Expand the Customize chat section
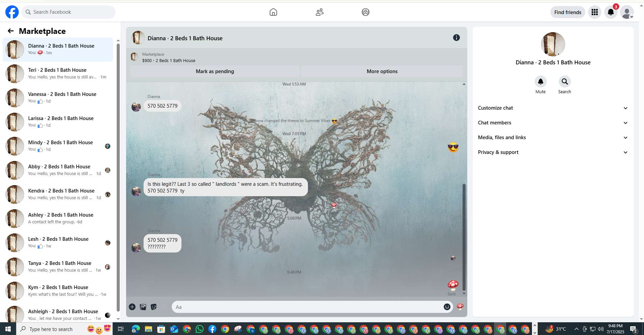Image resolution: width=644 pixels, height=335 pixels. pyautogui.click(x=553, y=108)
